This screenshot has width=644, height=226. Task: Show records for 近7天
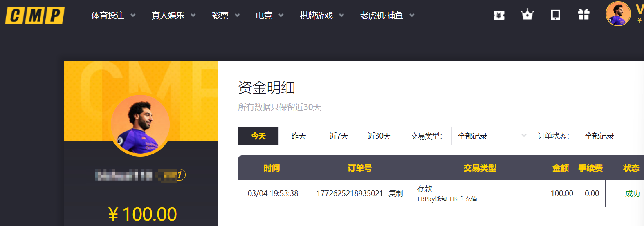pos(339,136)
